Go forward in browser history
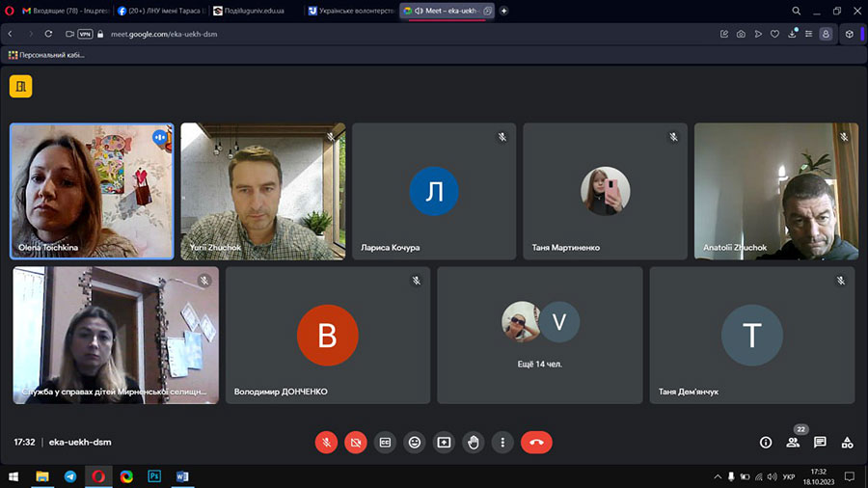This screenshot has width=868, height=488. (30, 34)
